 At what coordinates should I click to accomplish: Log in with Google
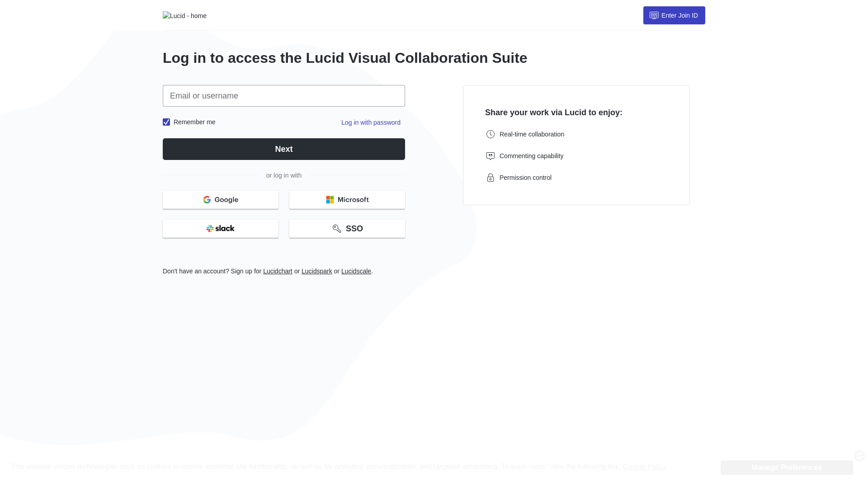point(221,200)
